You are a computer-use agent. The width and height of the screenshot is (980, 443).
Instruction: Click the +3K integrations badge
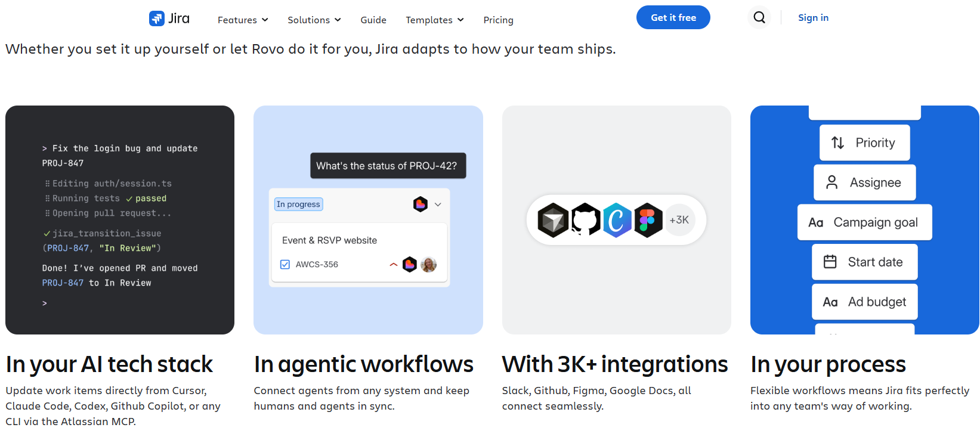(x=679, y=220)
